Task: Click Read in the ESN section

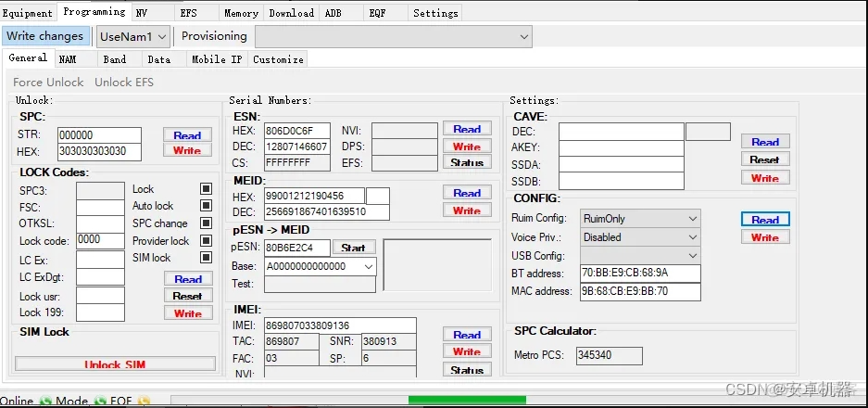Action: [x=467, y=129]
